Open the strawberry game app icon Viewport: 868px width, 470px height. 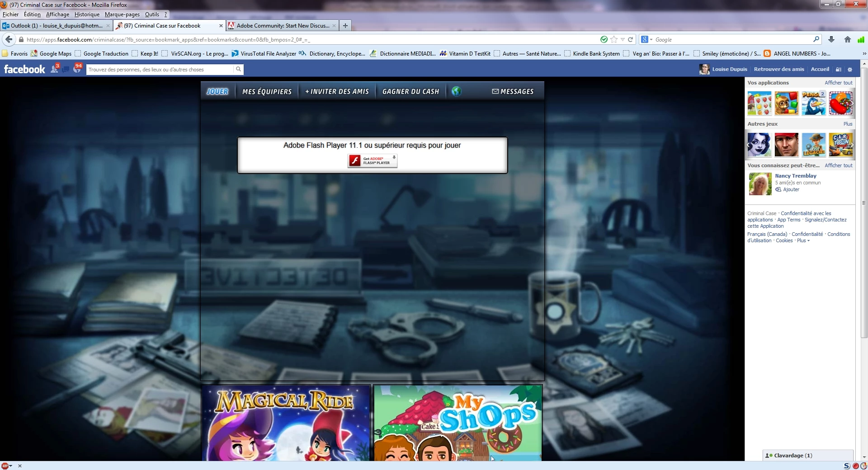[x=759, y=103]
